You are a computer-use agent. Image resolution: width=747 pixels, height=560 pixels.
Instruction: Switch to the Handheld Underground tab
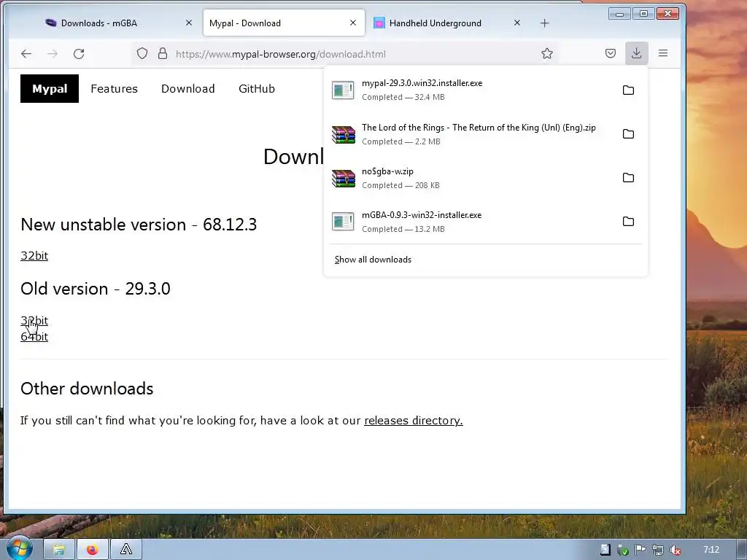(448, 23)
